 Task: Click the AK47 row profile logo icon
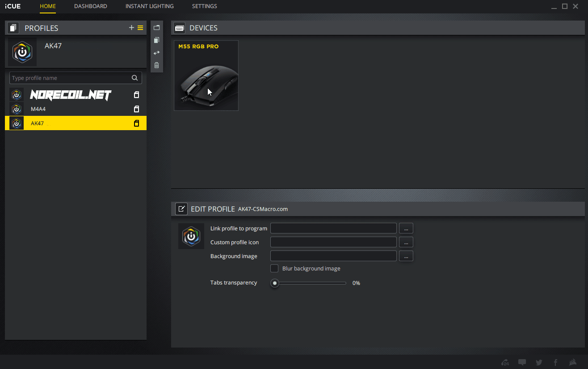point(17,123)
